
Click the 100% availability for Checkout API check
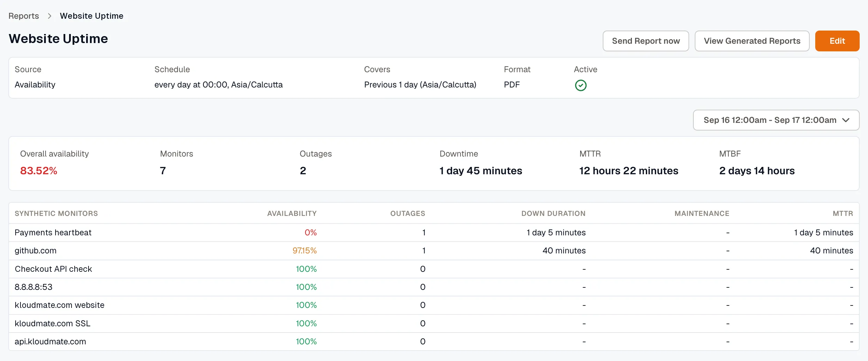coord(306,269)
